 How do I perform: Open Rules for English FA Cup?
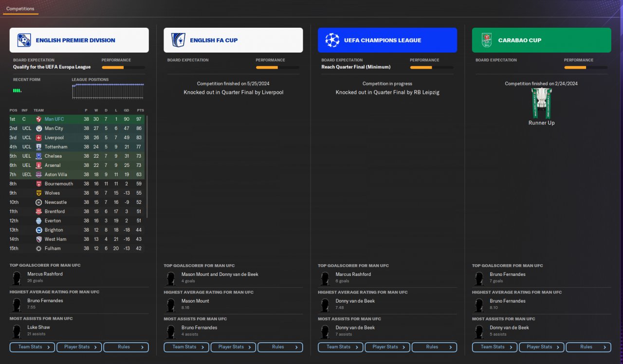[280, 347]
